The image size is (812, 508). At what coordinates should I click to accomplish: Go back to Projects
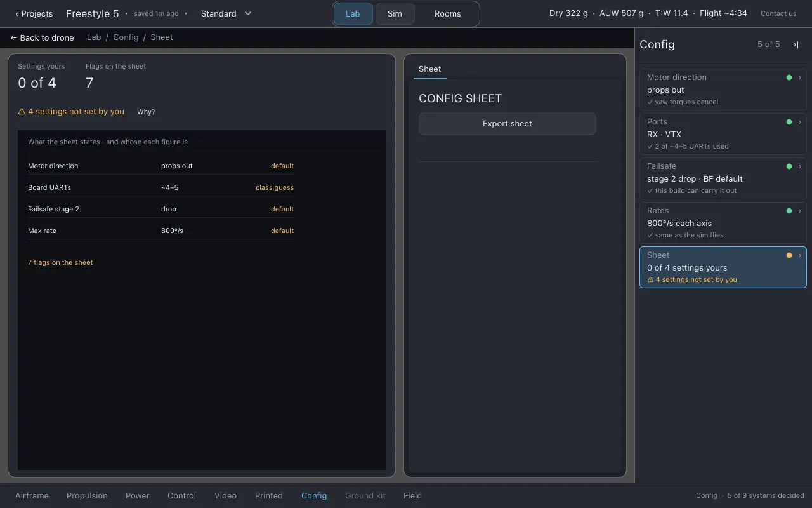point(34,13)
